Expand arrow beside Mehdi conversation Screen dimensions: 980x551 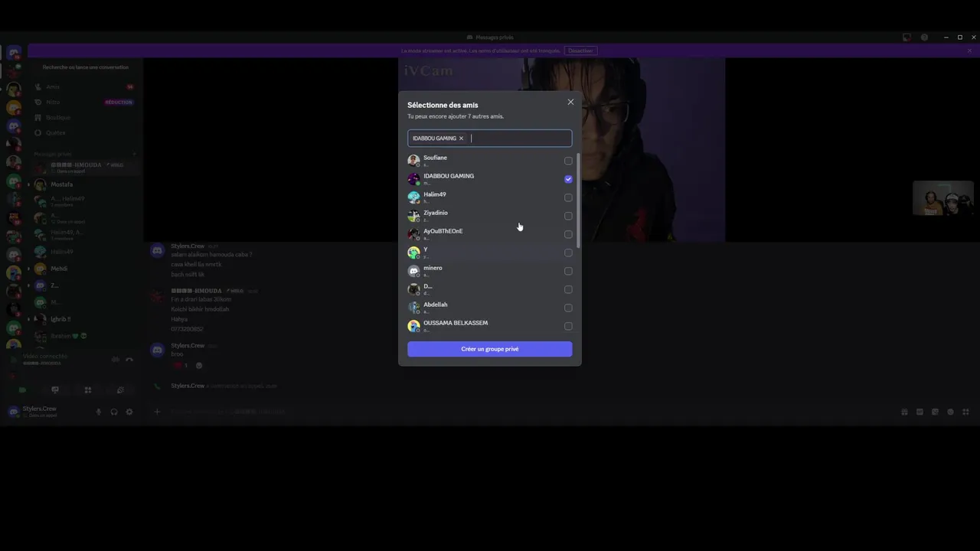(28, 269)
